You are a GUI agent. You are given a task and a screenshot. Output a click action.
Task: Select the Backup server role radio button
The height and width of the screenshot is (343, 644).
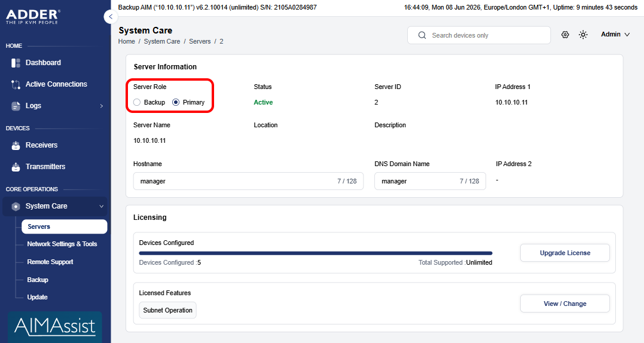coord(137,102)
